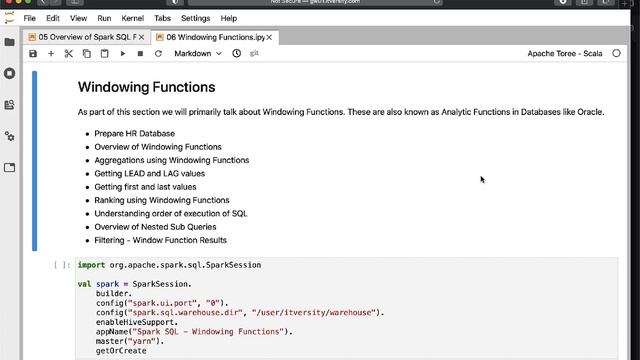Screen dimensions: 640x360
Task: Click the browser address bar
Action: [315, 2]
